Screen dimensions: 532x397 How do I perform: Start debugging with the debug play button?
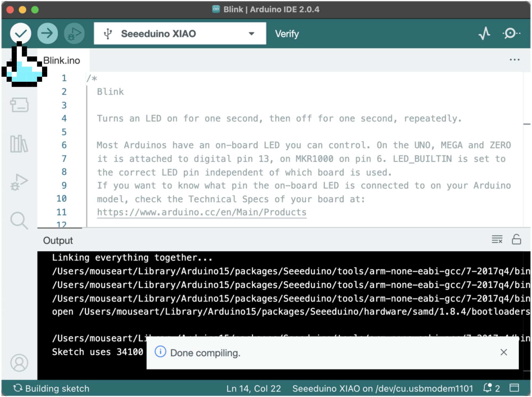(74, 33)
